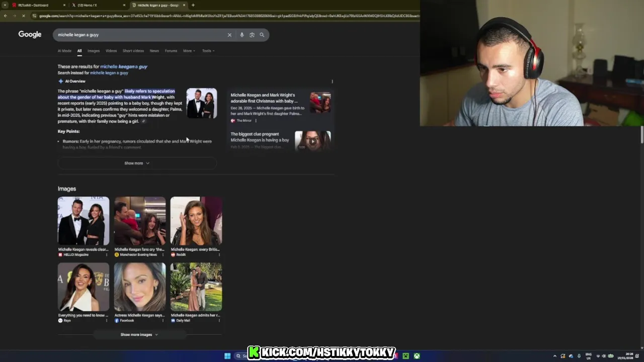This screenshot has height=362, width=644.
Task: Open 'The biggest clue pregnant Michelle Keegan' article
Action: pos(260,137)
